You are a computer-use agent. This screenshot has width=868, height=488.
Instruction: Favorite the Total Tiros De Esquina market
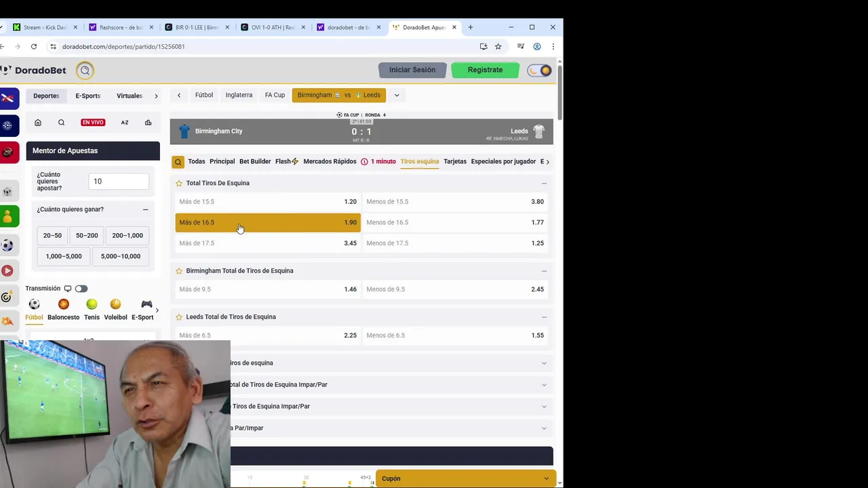click(x=179, y=183)
